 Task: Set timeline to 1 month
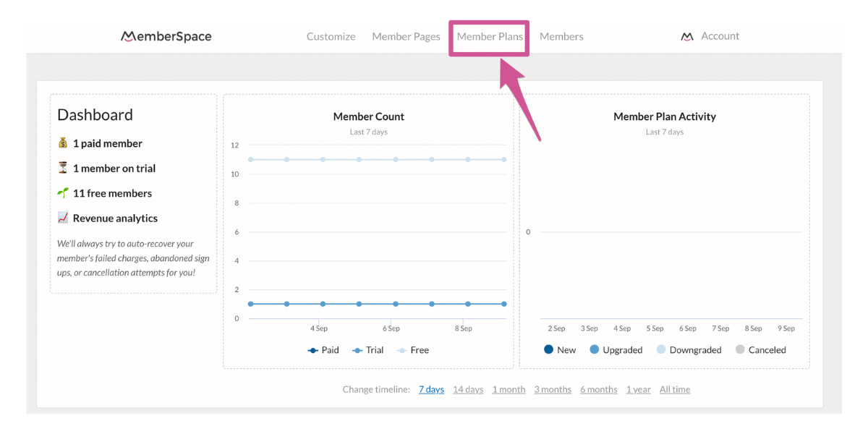point(509,389)
